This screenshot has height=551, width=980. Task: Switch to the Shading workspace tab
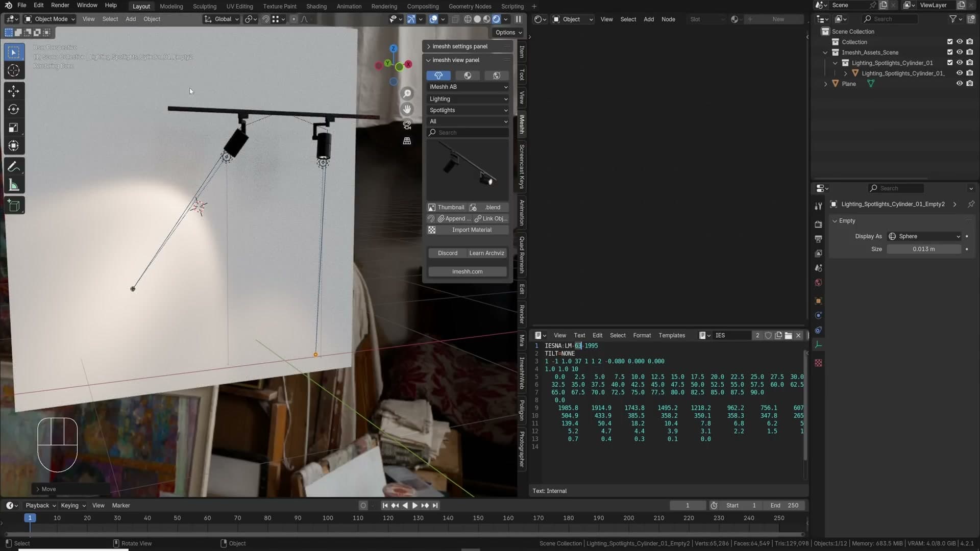(x=316, y=6)
